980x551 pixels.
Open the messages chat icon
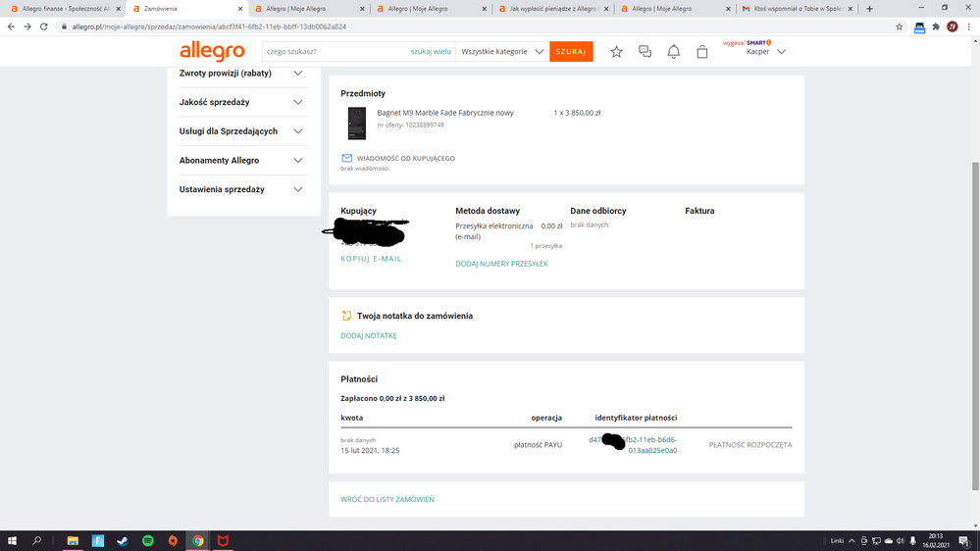(645, 52)
